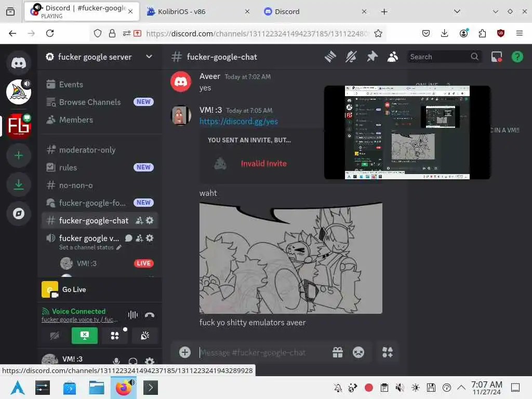Expand the fucker google server dropdown

point(149,57)
